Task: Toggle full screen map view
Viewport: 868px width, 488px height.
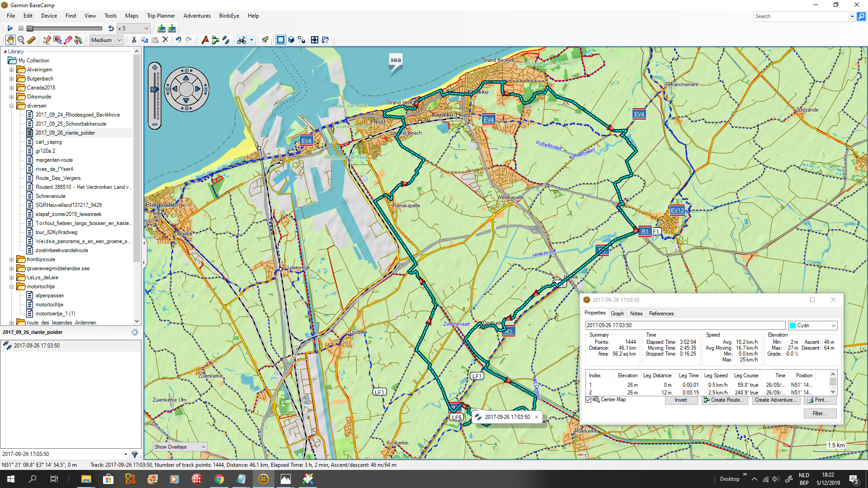Action: point(314,40)
